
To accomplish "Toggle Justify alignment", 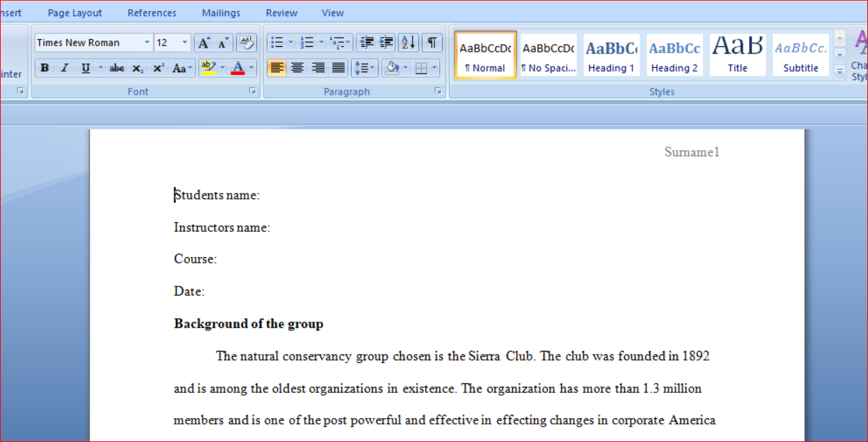I will pyautogui.click(x=338, y=68).
